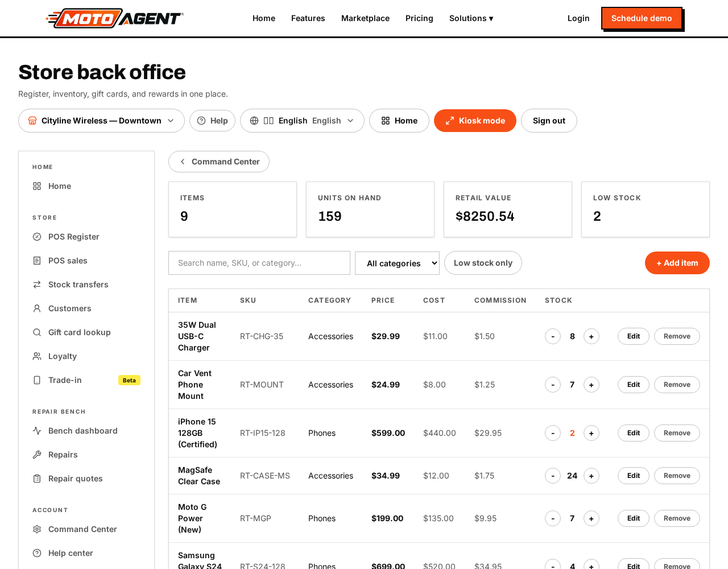Open Features in top navigation

[x=308, y=18]
